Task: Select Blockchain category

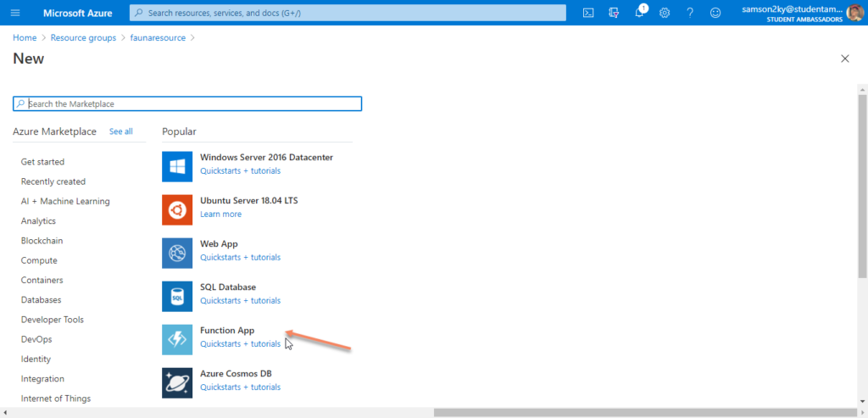Action: (x=42, y=241)
